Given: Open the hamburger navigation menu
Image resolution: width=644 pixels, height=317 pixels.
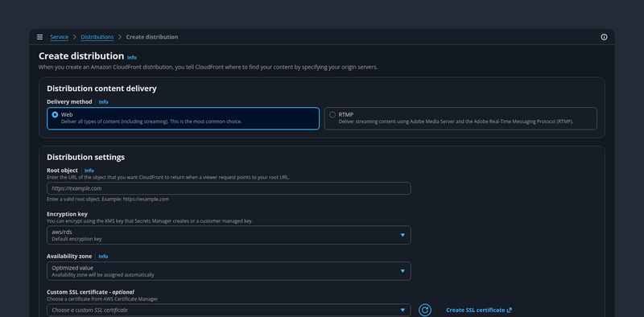Looking at the screenshot, I should [x=39, y=37].
